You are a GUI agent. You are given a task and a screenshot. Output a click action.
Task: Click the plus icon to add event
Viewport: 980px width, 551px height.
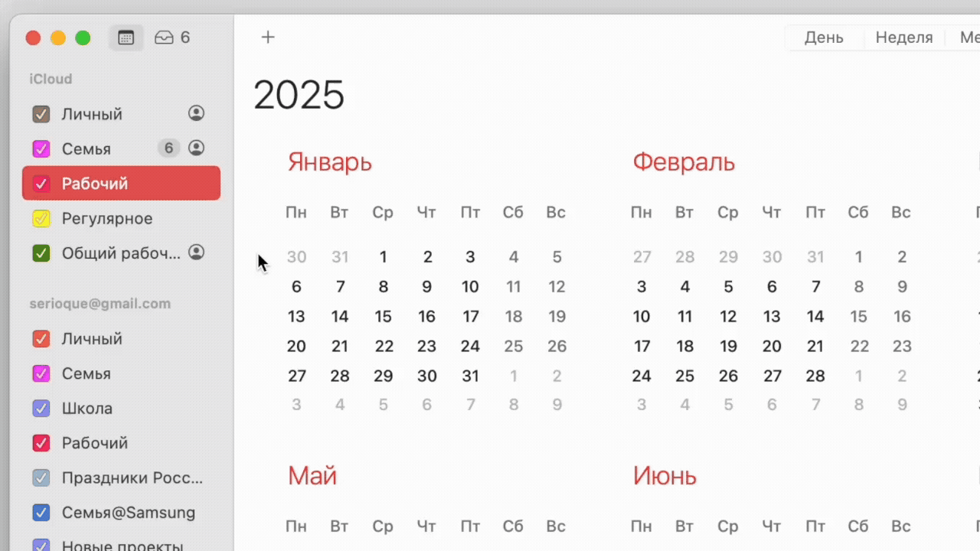268,37
